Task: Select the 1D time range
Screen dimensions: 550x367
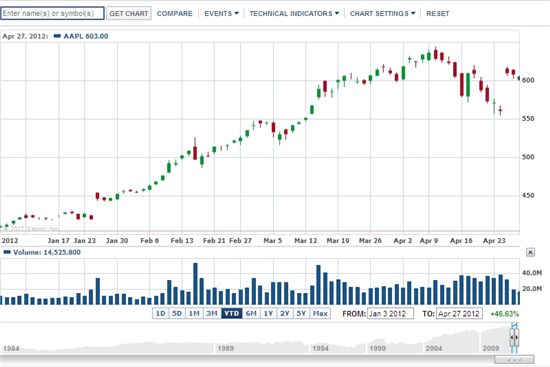Action: click(x=161, y=313)
